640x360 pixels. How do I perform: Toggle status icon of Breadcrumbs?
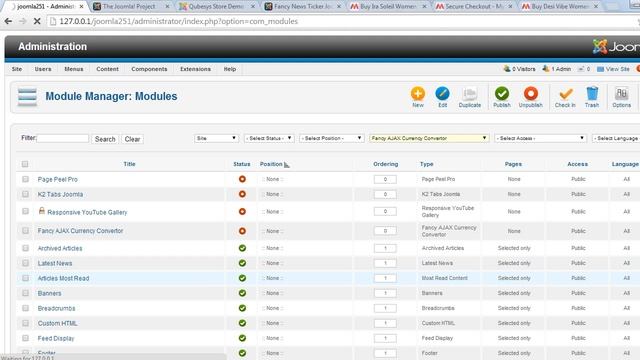[242, 308]
